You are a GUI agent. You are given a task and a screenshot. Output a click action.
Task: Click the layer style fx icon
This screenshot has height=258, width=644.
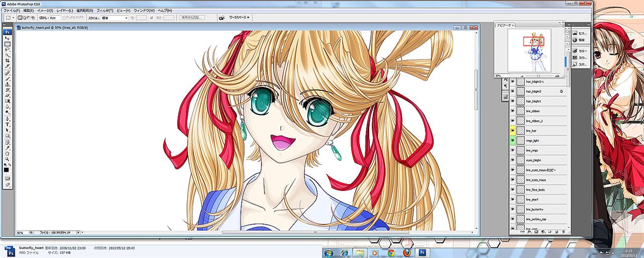(x=529, y=232)
